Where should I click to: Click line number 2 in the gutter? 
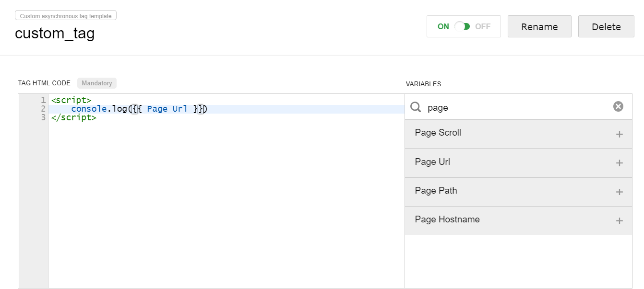pos(43,109)
